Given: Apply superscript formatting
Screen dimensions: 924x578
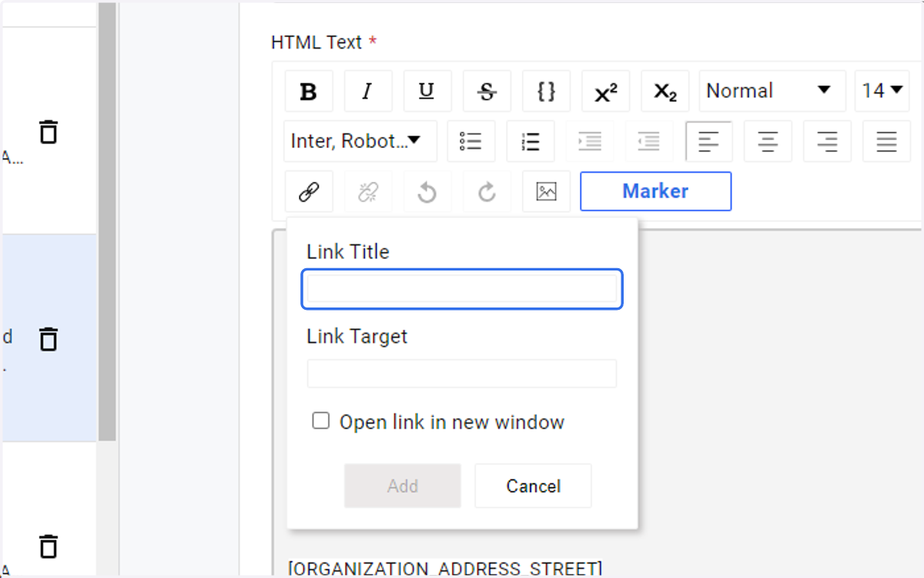Looking at the screenshot, I should (x=606, y=91).
